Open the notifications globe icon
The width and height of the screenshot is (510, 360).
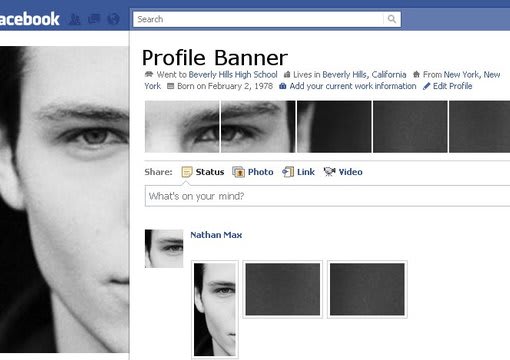tap(113, 19)
